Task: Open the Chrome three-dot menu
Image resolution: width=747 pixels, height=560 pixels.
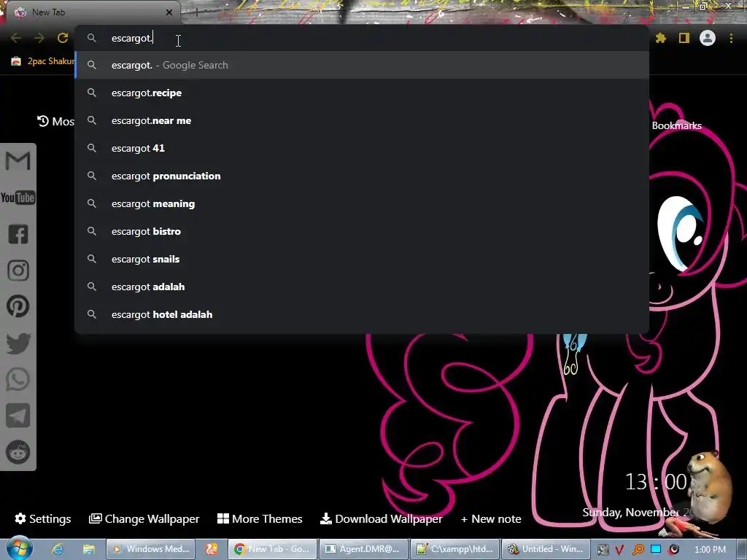Action: (x=731, y=38)
